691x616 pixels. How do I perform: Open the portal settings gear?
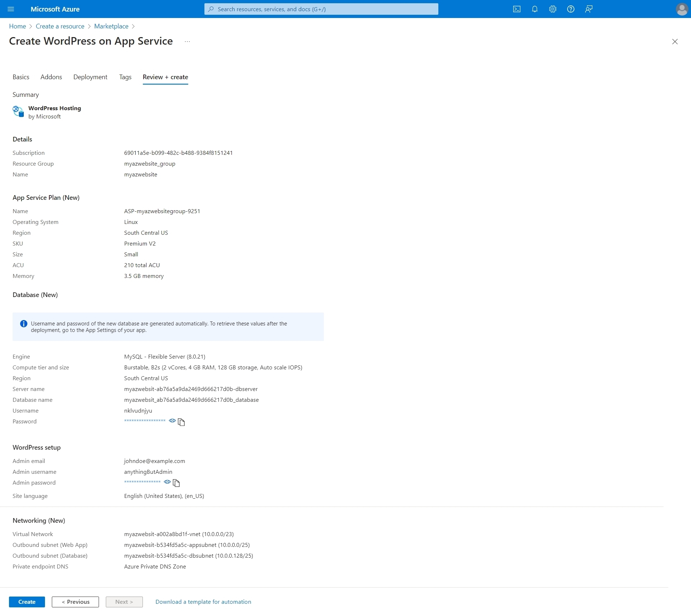553,9
